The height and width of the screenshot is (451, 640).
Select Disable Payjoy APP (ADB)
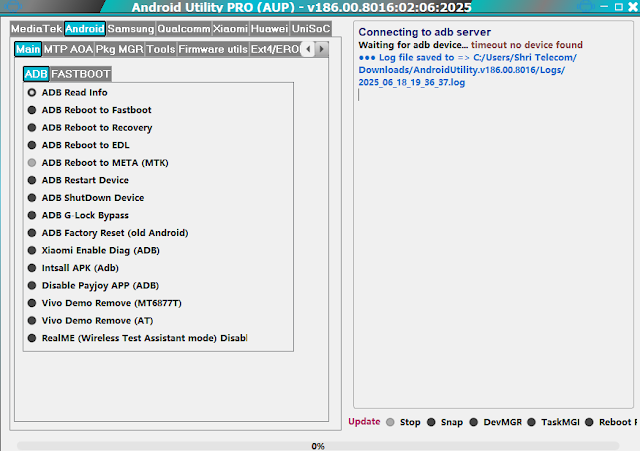click(93, 286)
